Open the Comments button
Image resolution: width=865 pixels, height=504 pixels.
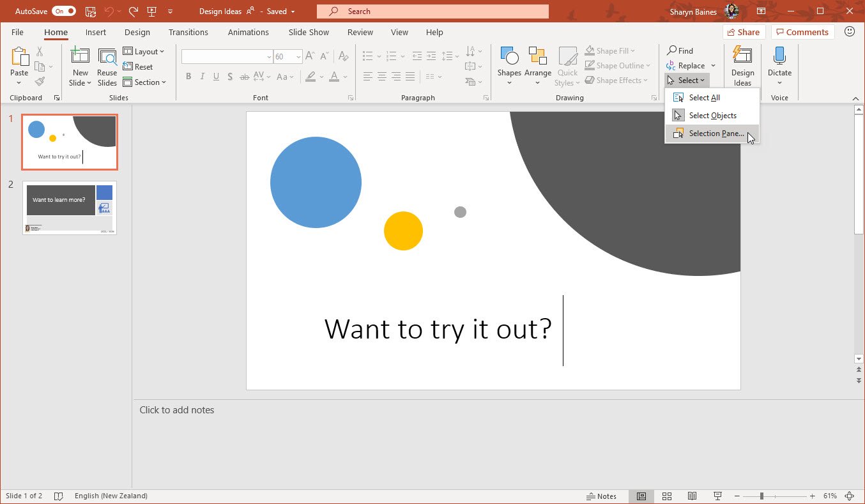(802, 32)
